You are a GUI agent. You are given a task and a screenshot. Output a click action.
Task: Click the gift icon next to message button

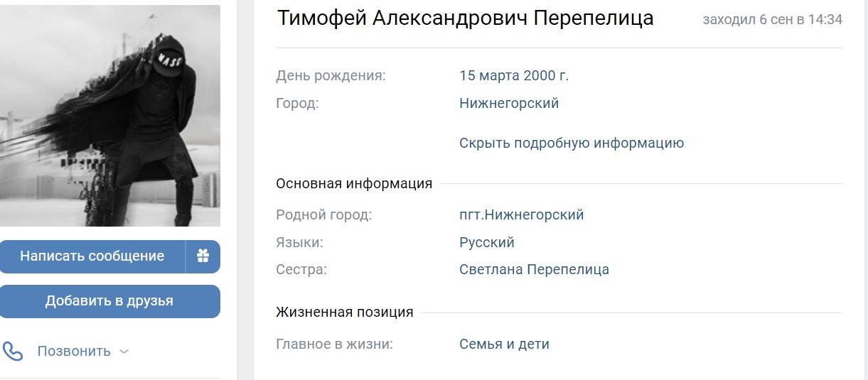(203, 256)
